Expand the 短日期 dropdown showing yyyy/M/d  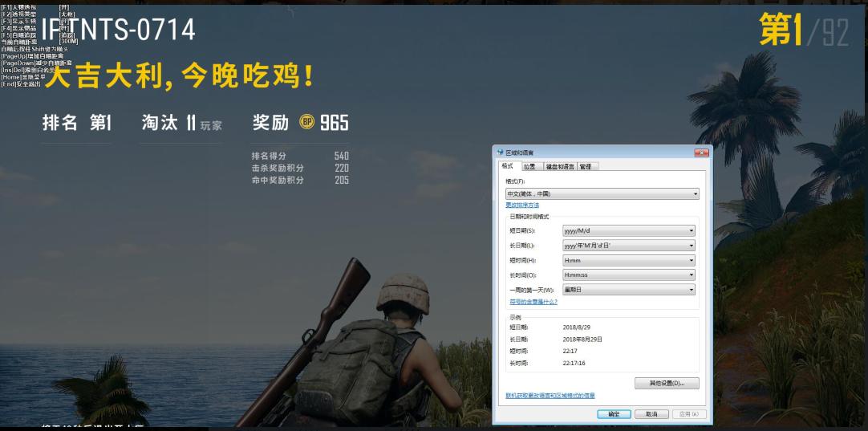629,231
